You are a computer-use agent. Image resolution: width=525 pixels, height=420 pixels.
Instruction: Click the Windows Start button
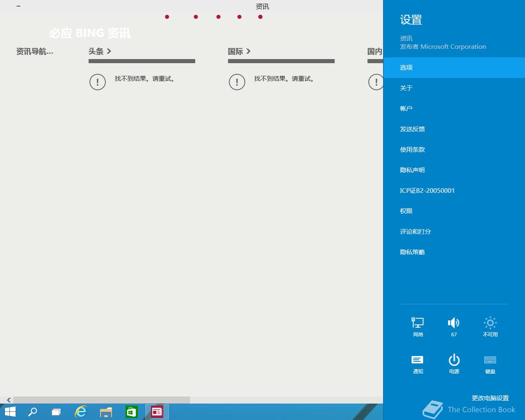tap(10, 412)
